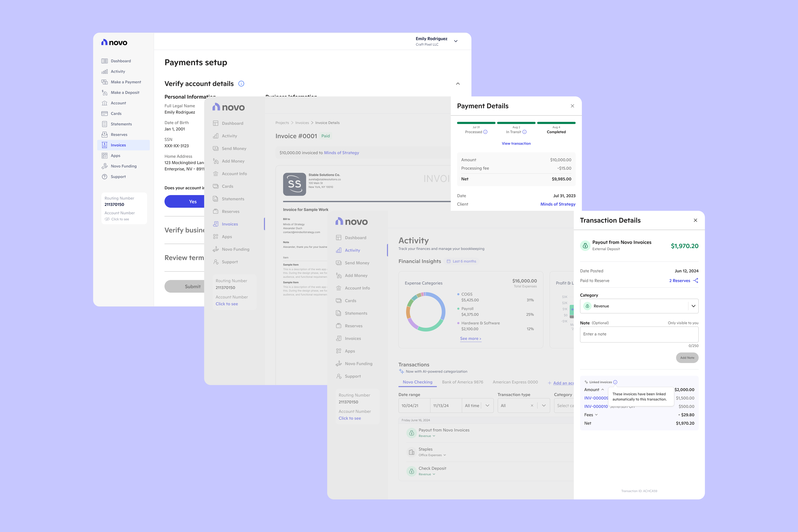The image size is (798, 532).
Task: Click the Enter a note field
Action: 639,334
